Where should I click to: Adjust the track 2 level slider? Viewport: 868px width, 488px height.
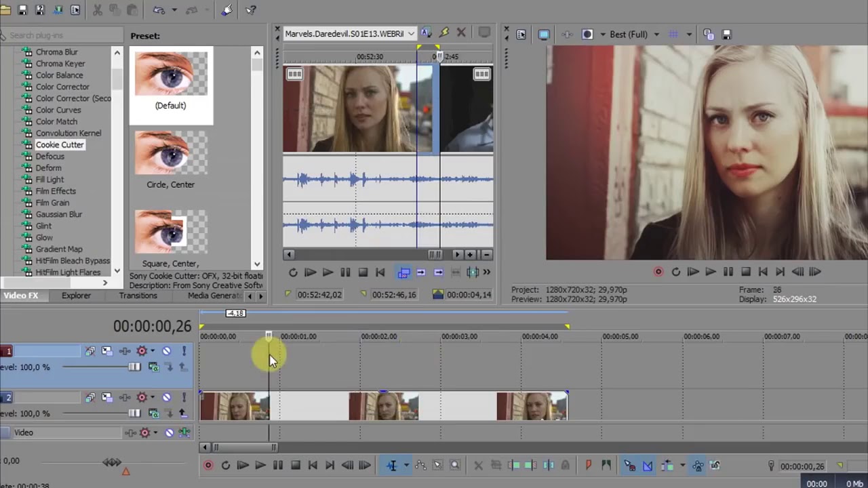pos(134,413)
